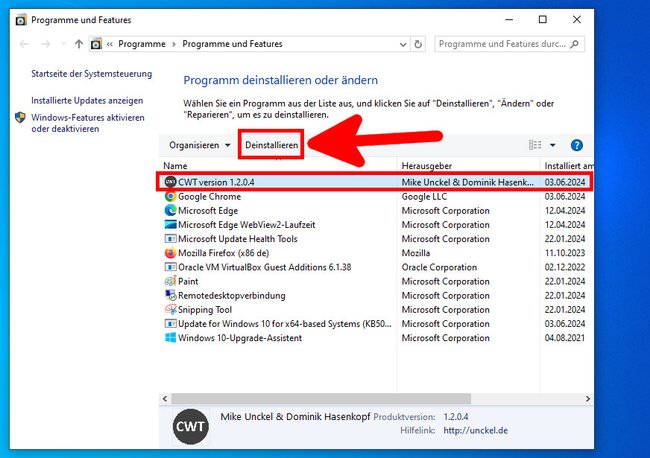Image resolution: width=650 pixels, height=458 pixels.
Task: Click the search field for Programme und Features
Action: pyautogui.click(x=509, y=44)
